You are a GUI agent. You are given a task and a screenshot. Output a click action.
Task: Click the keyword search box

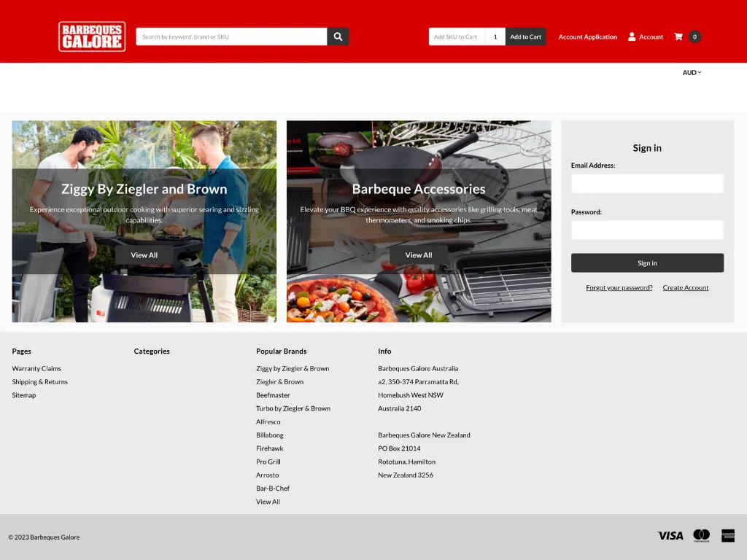[x=231, y=36]
